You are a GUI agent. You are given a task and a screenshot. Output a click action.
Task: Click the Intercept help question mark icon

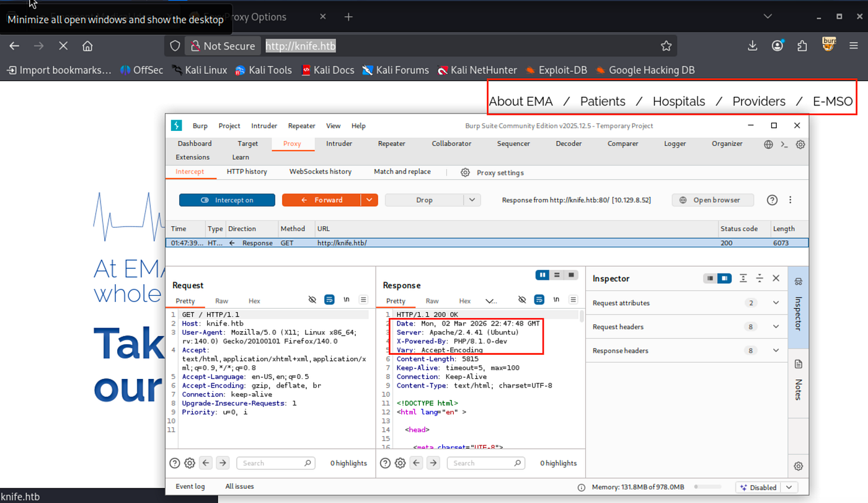coord(772,200)
